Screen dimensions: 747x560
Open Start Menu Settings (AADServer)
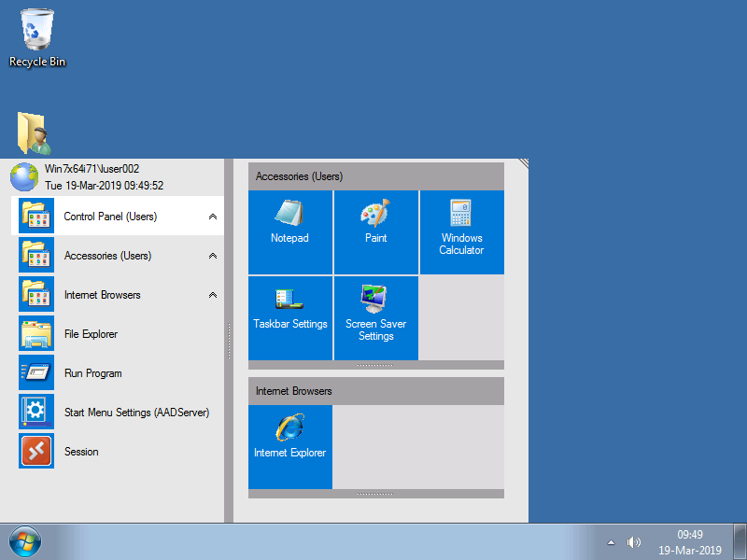point(136,413)
